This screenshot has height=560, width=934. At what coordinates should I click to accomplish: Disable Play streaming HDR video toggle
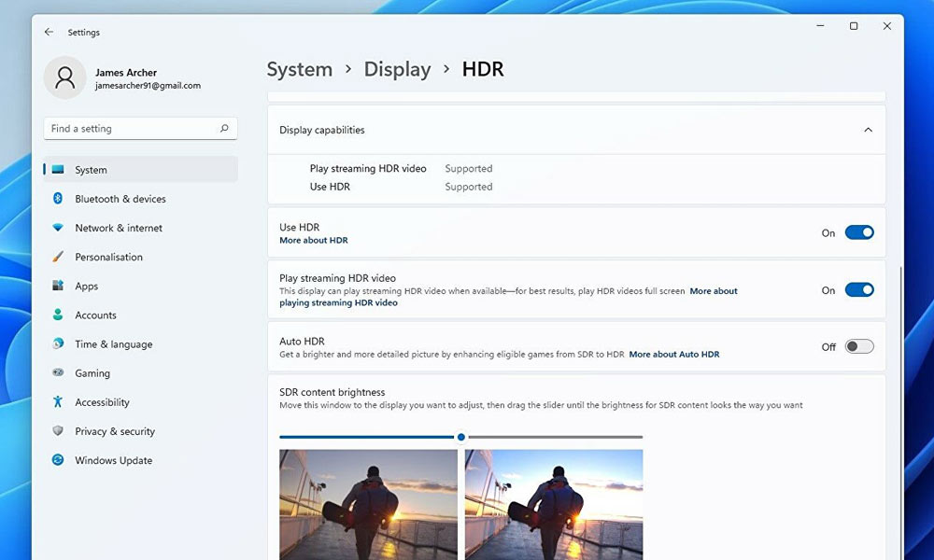click(859, 290)
